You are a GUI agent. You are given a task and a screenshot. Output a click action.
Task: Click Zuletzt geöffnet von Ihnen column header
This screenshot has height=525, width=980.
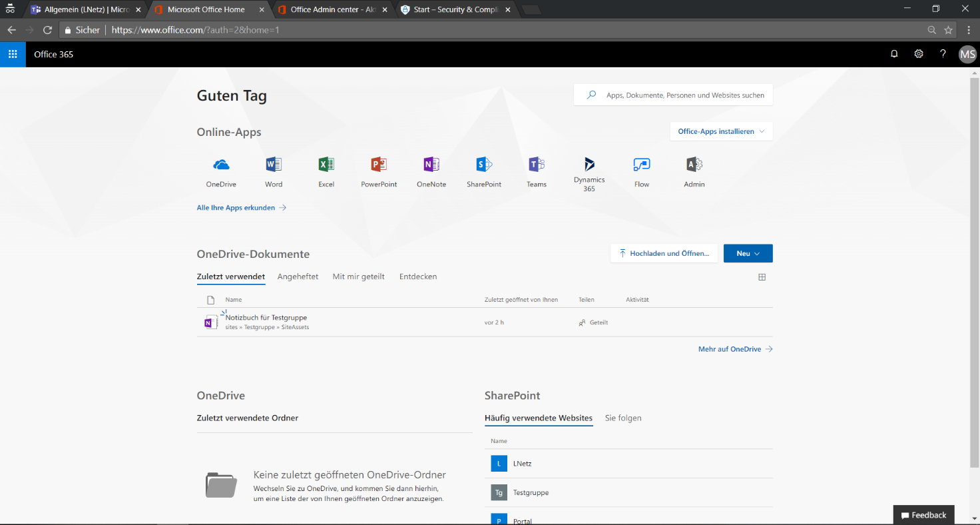coord(521,300)
